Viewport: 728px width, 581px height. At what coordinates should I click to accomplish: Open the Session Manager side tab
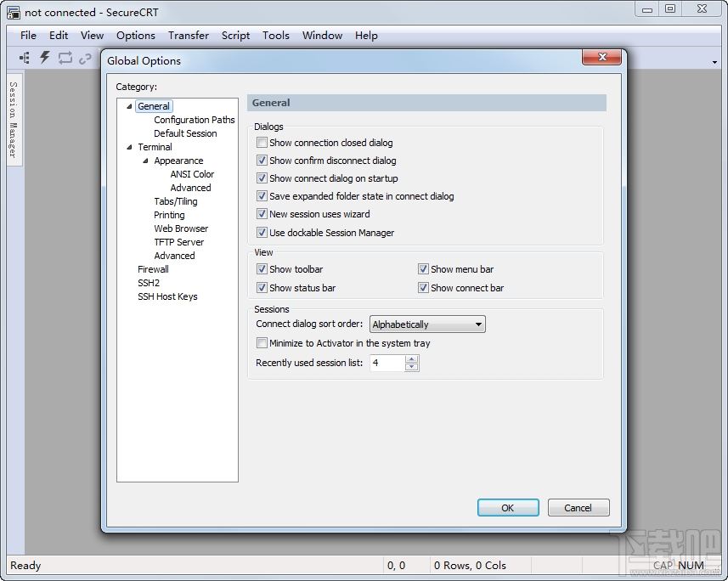tap(14, 120)
